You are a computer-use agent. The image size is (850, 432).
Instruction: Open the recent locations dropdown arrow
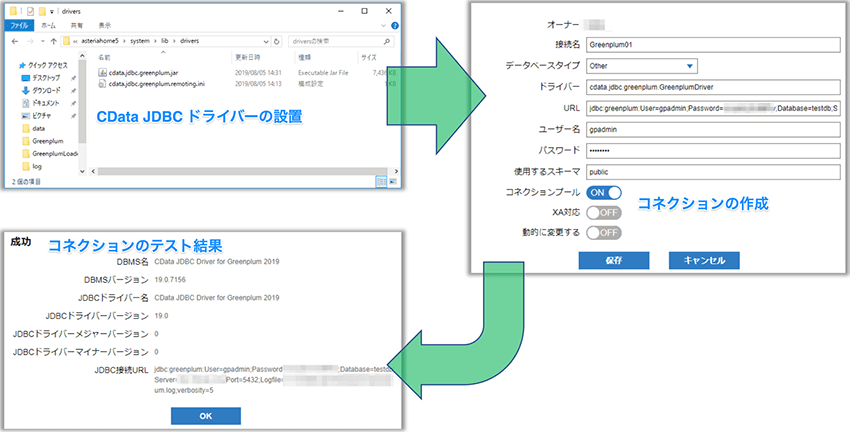pyautogui.click(x=42, y=42)
